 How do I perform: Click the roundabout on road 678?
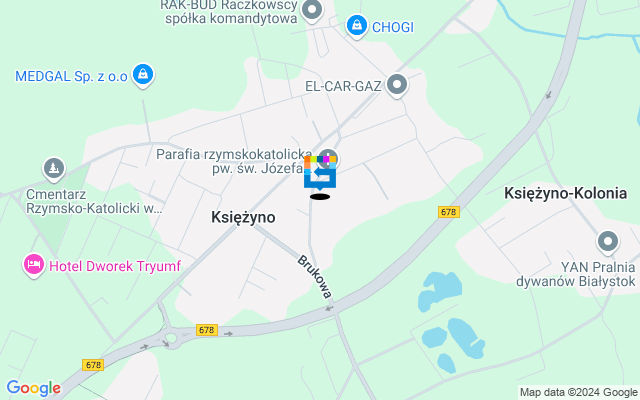point(171,338)
